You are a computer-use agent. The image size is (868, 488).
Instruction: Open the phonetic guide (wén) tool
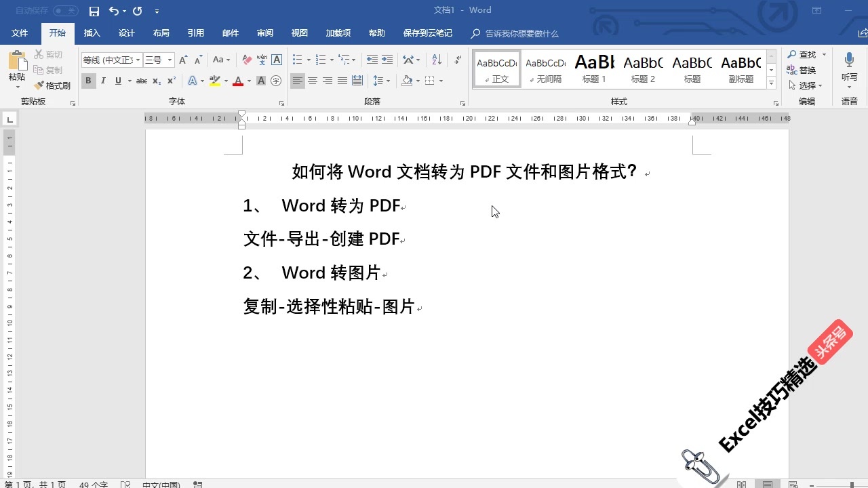tap(262, 60)
